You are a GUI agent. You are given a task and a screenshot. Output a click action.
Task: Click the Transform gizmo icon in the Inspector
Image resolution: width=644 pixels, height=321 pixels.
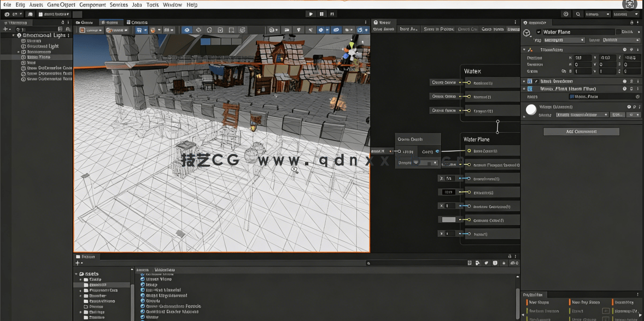(x=530, y=49)
